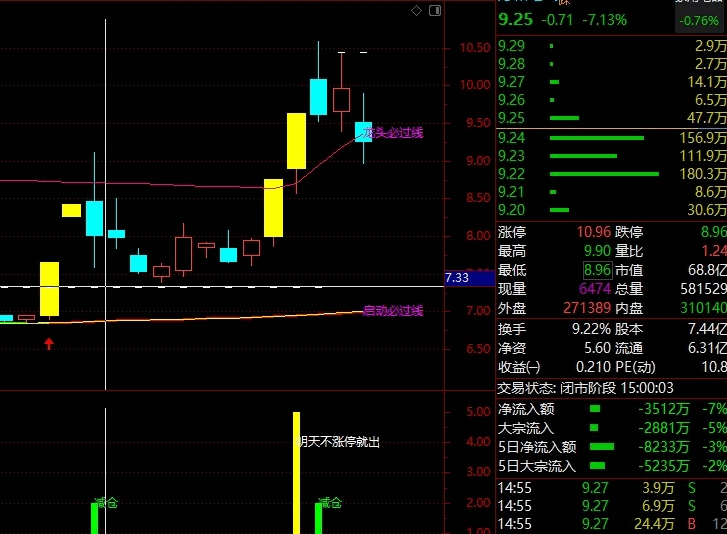Click the 大宗流入 value -2881万
The image size is (727, 534).
(x=663, y=428)
